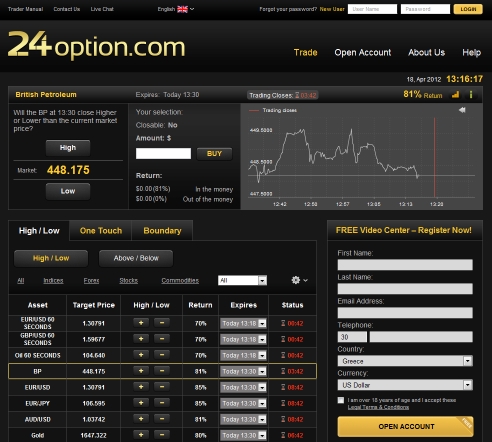This screenshot has width=492, height=442.
Task: Open the Help menu item
Action: coord(471,53)
